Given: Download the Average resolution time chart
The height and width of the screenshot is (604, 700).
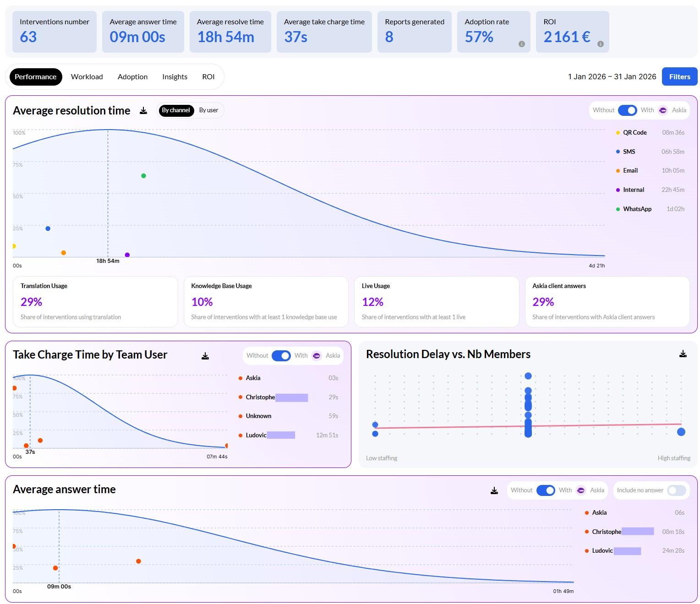Looking at the screenshot, I should coord(143,110).
